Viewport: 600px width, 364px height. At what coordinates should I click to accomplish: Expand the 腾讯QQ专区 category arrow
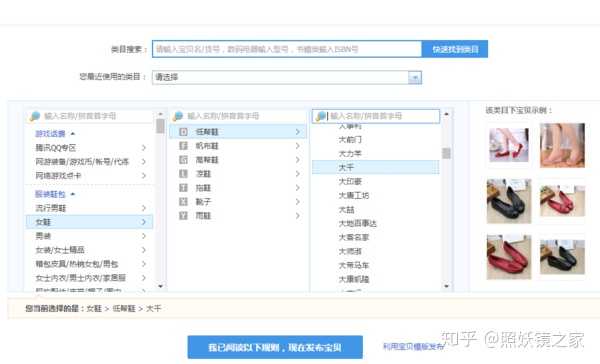[144, 148]
